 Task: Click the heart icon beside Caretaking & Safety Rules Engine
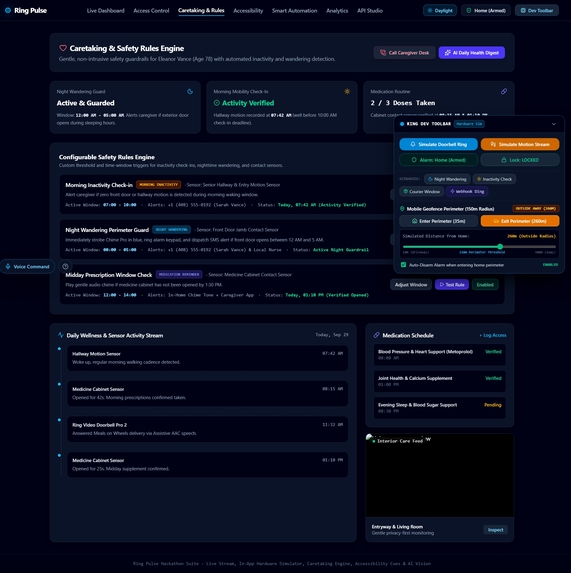[x=63, y=48]
